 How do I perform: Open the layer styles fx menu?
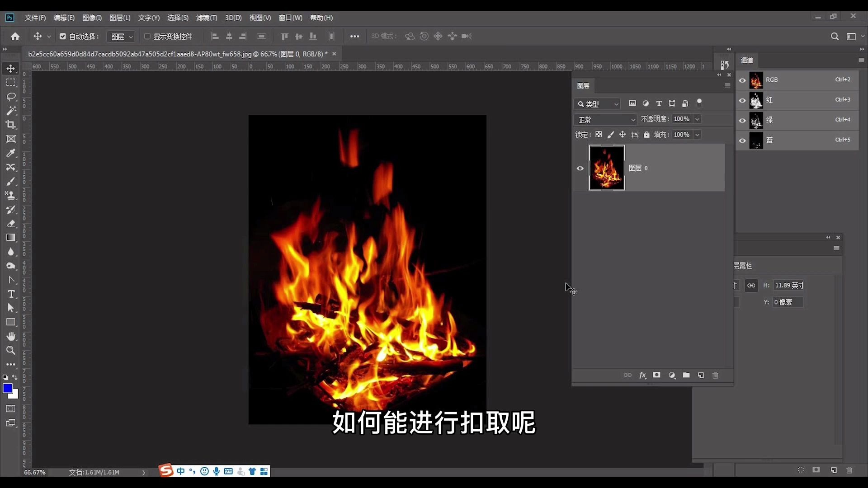pos(642,375)
